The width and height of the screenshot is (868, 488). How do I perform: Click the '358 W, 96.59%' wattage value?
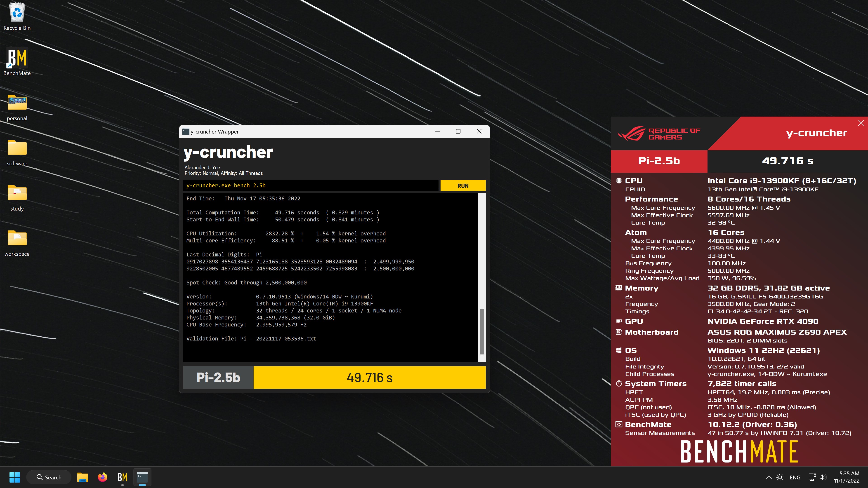731,279
